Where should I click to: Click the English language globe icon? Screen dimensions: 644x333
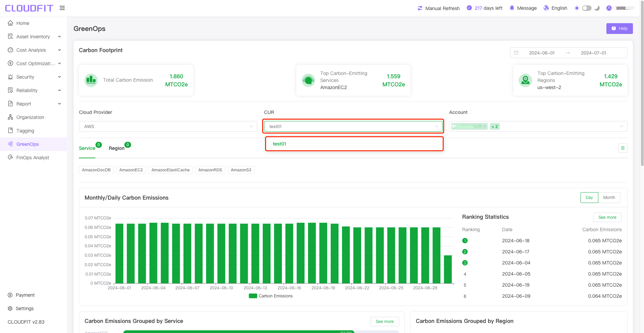point(546,8)
